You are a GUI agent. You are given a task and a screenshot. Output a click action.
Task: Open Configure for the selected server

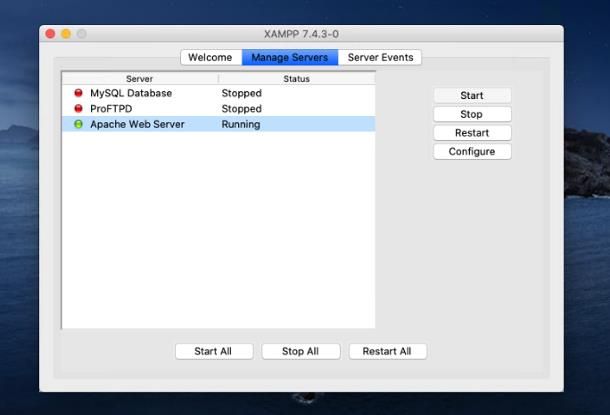(x=472, y=151)
